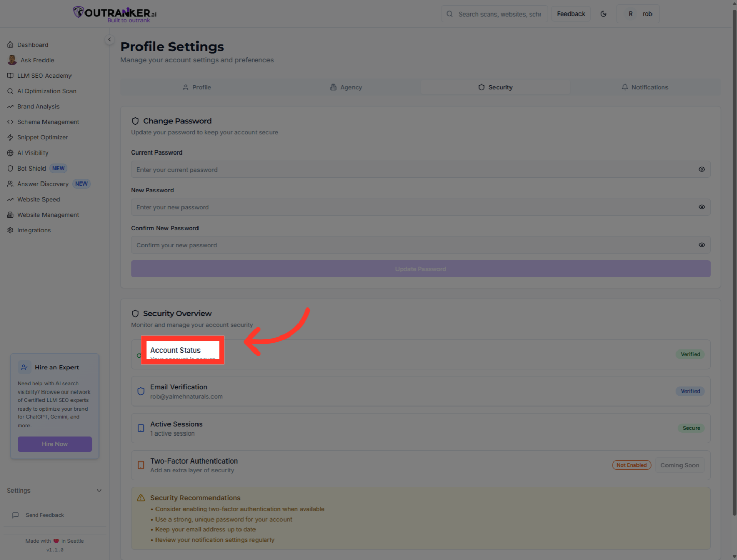Open the Feedback form
The width and height of the screenshot is (737, 560).
pos(571,13)
